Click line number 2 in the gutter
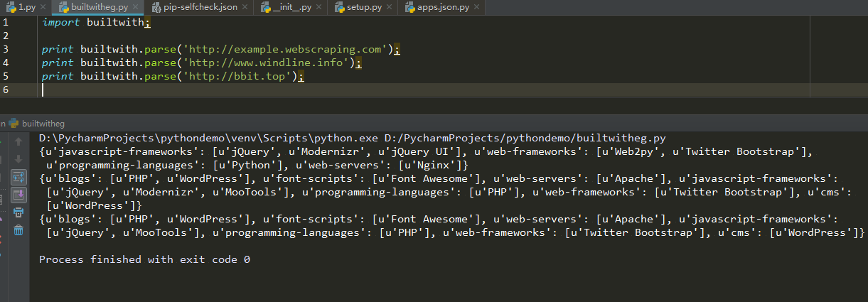Image resolution: width=868 pixels, height=302 pixels. 6,36
